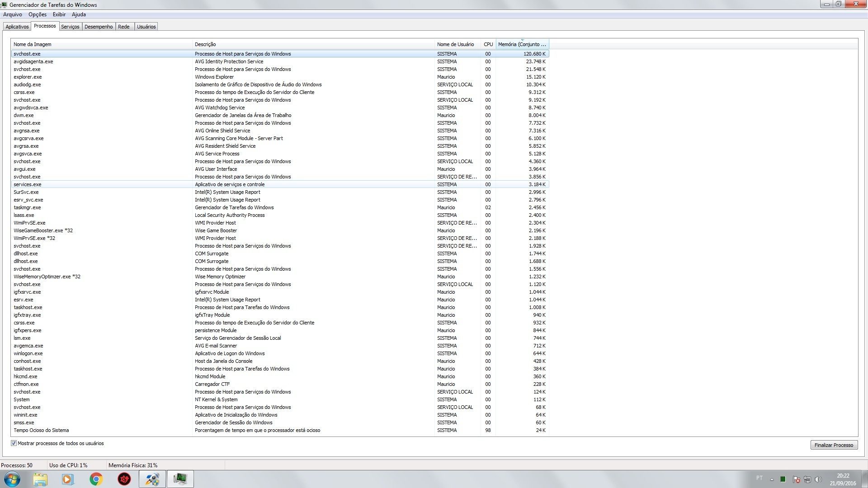Open the Windows Start menu
Screen dimensions: 868x488
[x=12, y=479]
